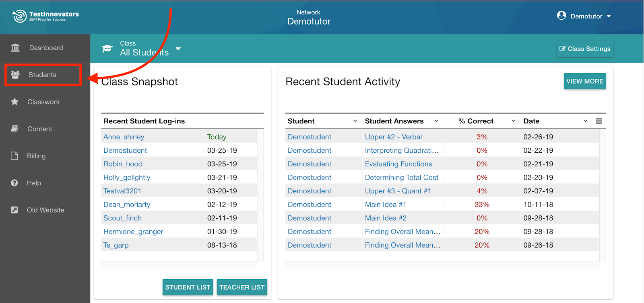Open Testval3201 student link
The width and height of the screenshot is (644, 303).
click(x=122, y=191)
